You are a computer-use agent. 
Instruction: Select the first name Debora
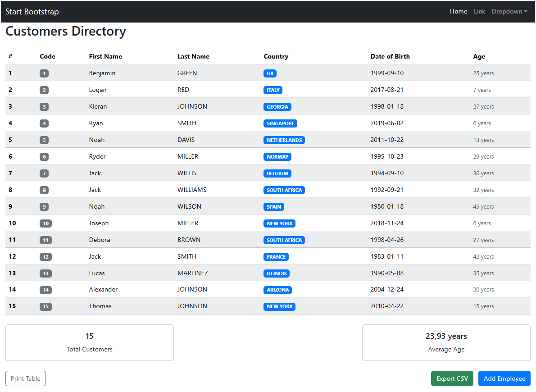coord(100,240)
